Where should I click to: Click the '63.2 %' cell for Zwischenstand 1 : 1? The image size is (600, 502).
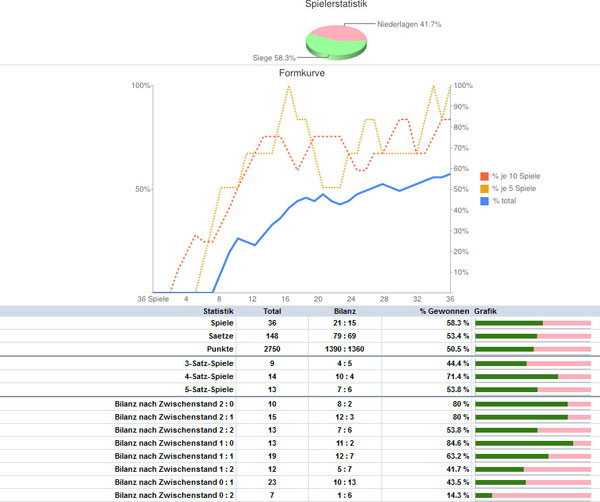click(x=458, y=456)
